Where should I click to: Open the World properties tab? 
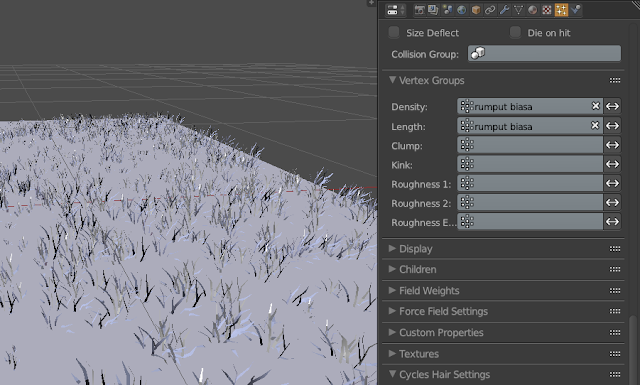pyautogui.click(x=462, y=10)
